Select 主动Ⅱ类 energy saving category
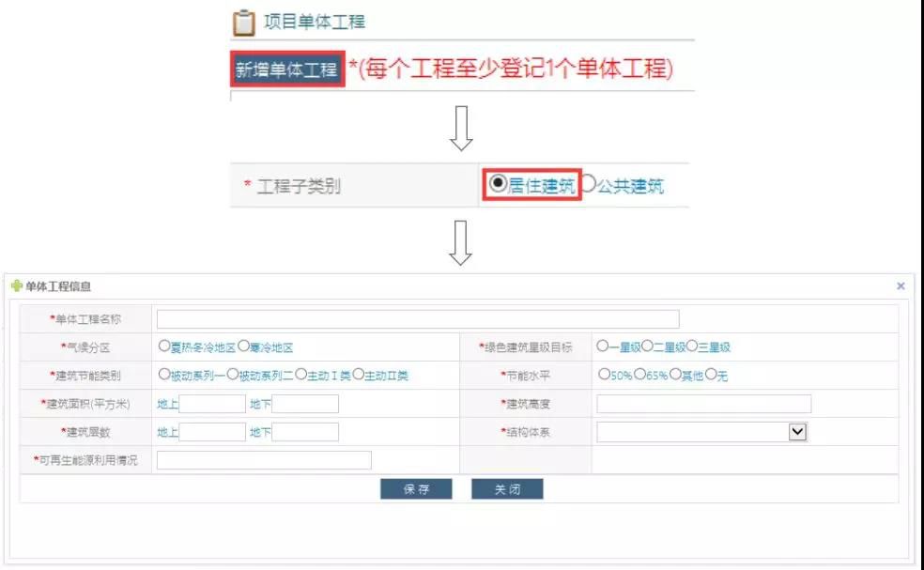The height and width of the screenshot is (570, 924). pyautogui.click(x=359, y=375)
